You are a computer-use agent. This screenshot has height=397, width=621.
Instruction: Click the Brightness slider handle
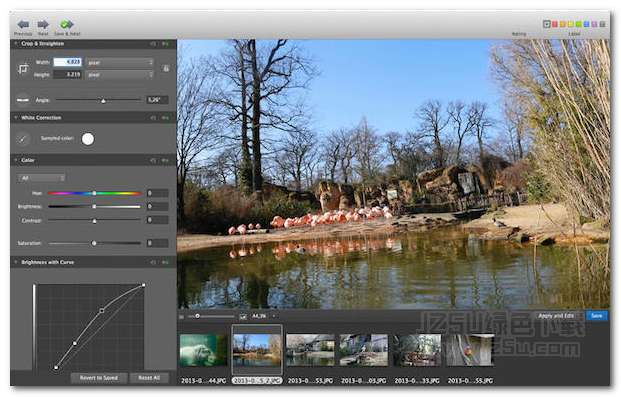point(94,206)
